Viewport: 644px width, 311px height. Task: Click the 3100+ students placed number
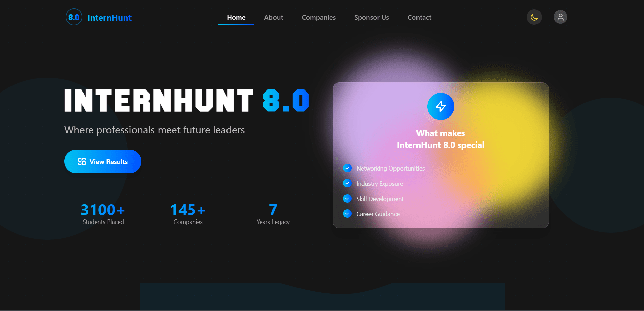(103, 210)
